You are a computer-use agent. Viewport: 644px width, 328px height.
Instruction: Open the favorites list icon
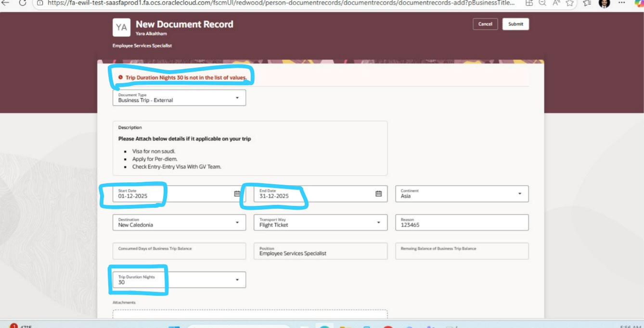point(587,3)
